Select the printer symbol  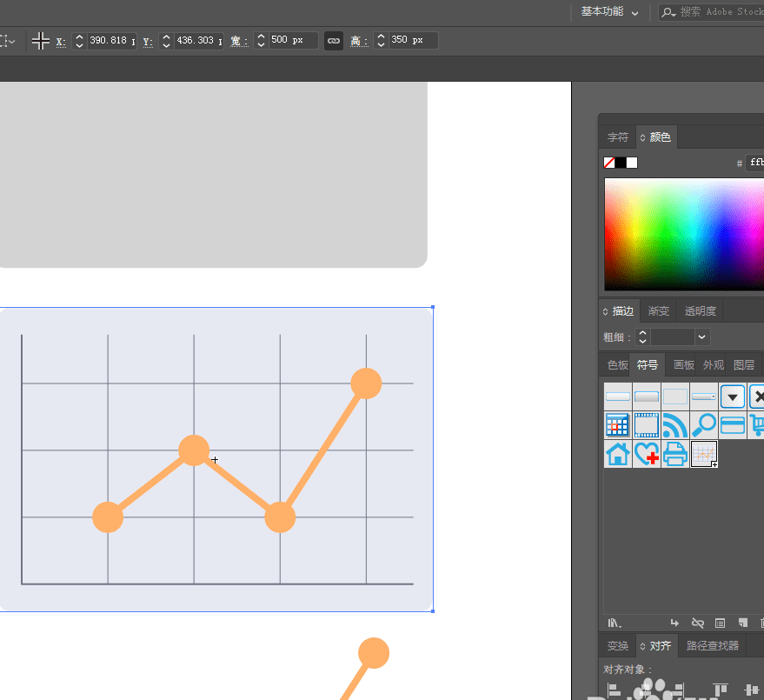coord(675,454)
